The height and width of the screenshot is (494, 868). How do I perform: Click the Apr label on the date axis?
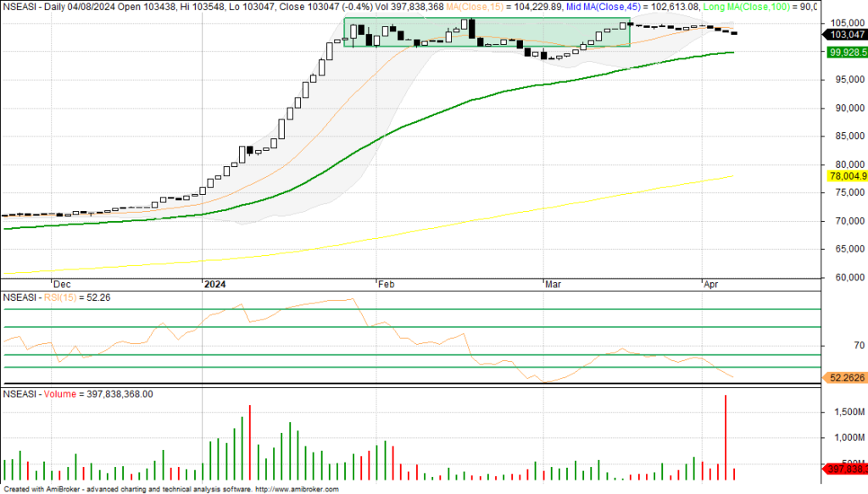[712, 286]
